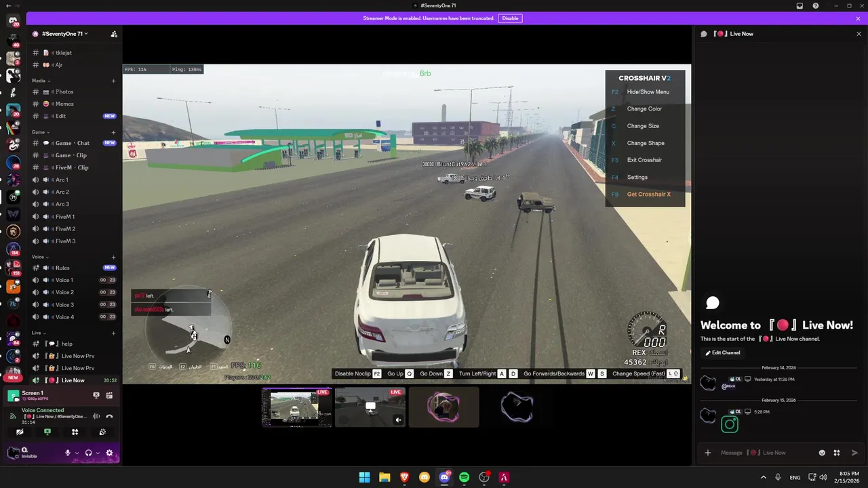
Task: Select the pink-haired participant tile
Action: [443, 407]
